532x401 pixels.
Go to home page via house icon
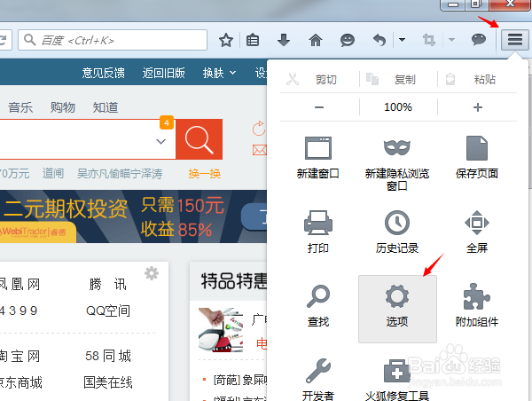coord(316,40)
